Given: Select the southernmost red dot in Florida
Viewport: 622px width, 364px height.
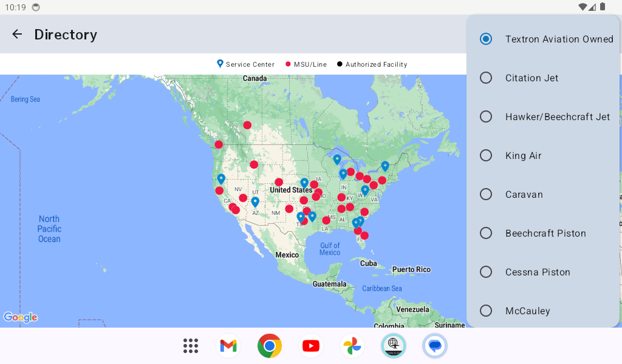Looking at the screenshot, I should [x=364, y=235].
